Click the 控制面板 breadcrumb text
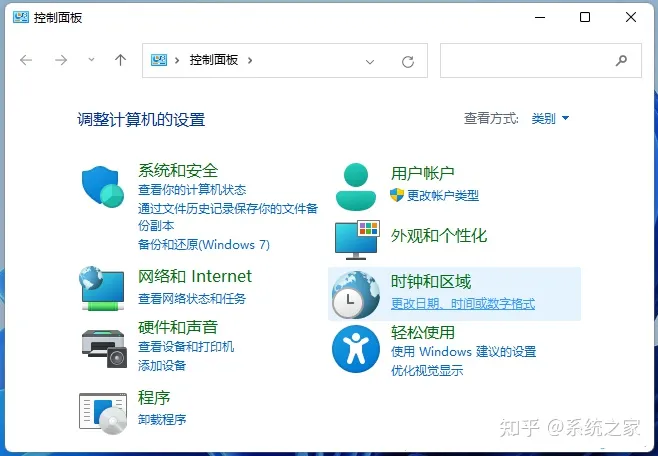Image resolution: width=658 pixels, height=456 pixels. pos(214,60)
